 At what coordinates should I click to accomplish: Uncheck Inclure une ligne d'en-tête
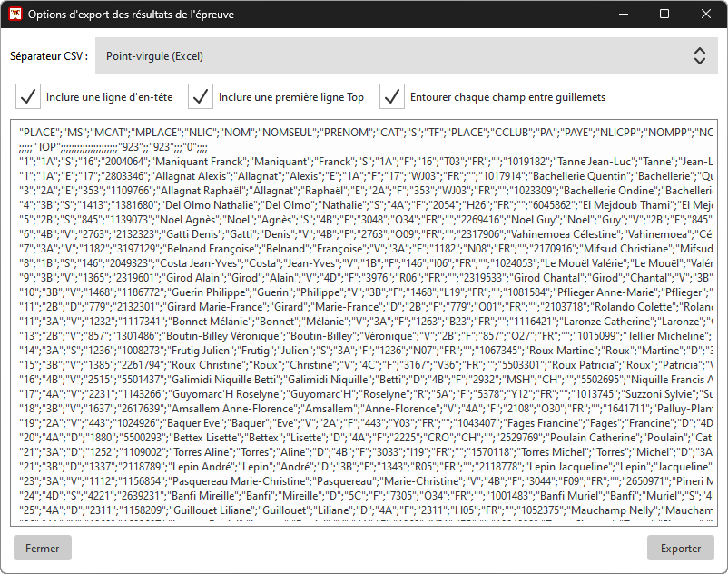click(x=29, y=96)
